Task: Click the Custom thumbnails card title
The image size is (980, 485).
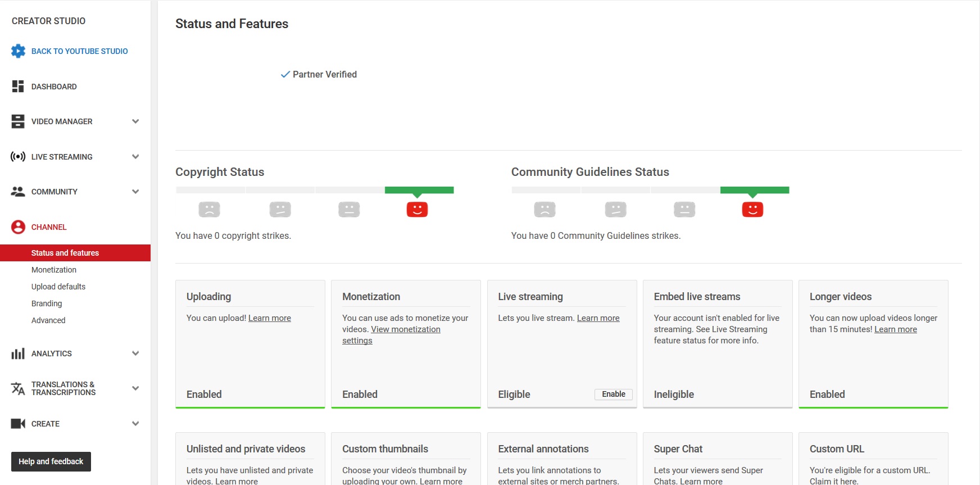Action: (x=385, y=449)
